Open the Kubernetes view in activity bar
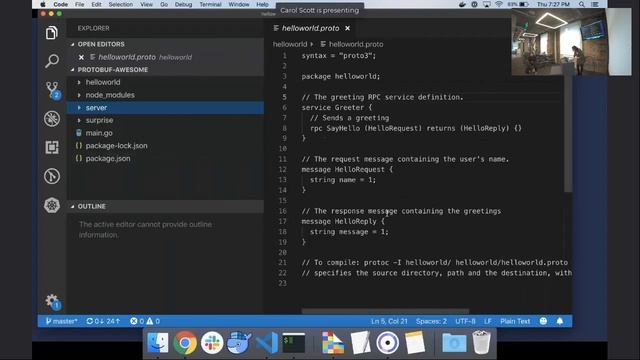640x360 pixels. click(x=52, y=205)
